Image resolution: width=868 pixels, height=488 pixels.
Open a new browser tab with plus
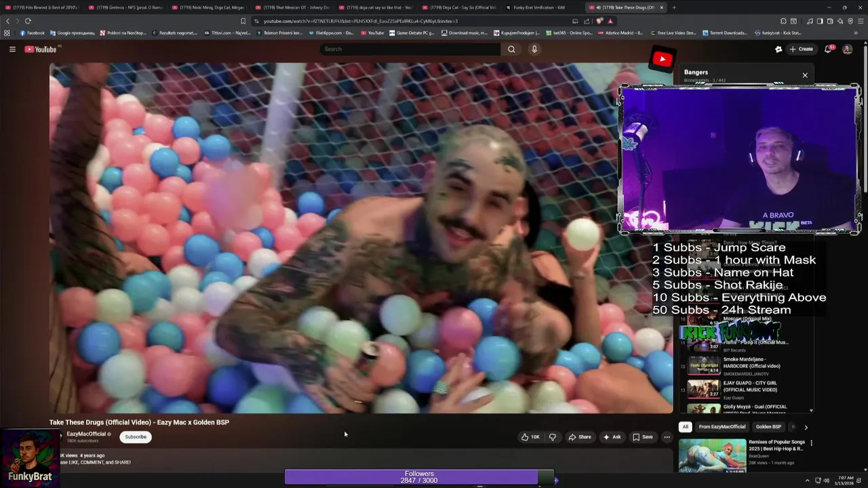pos(674,7)
